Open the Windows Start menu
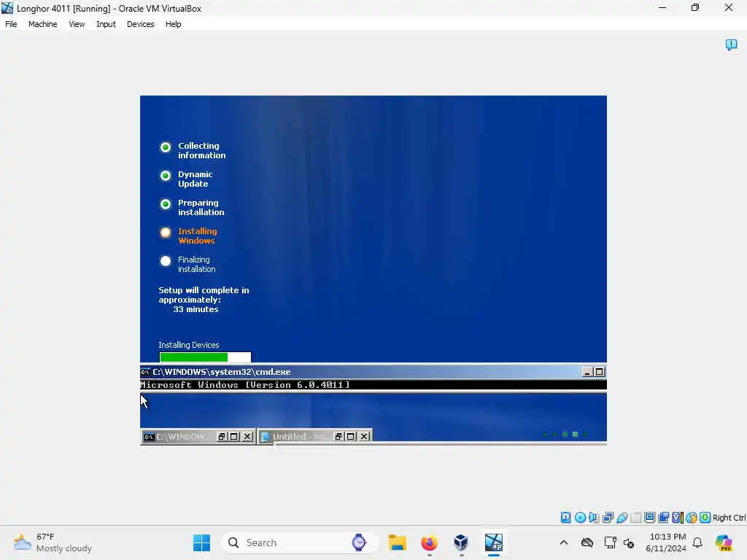 [201, 542]
